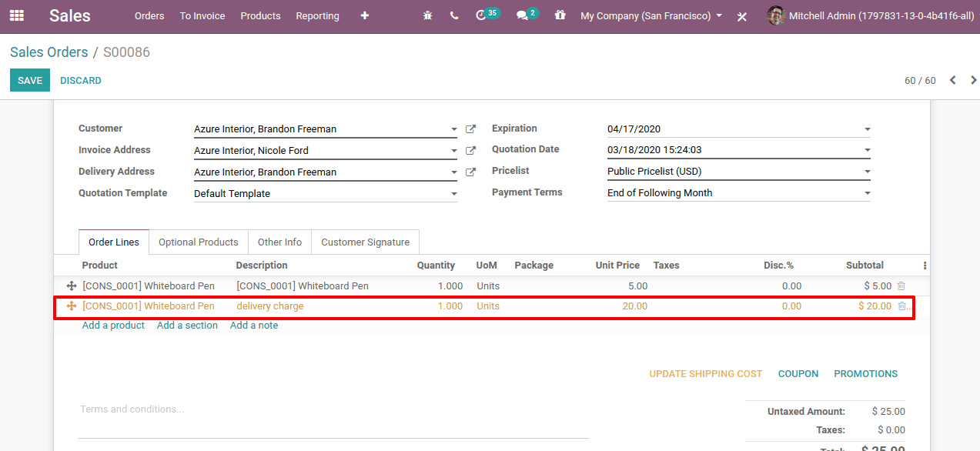The width and height of the screenshot is (980, 451).
Task: Open My Company (San Francisco) switcher
Action: point(651,15)
